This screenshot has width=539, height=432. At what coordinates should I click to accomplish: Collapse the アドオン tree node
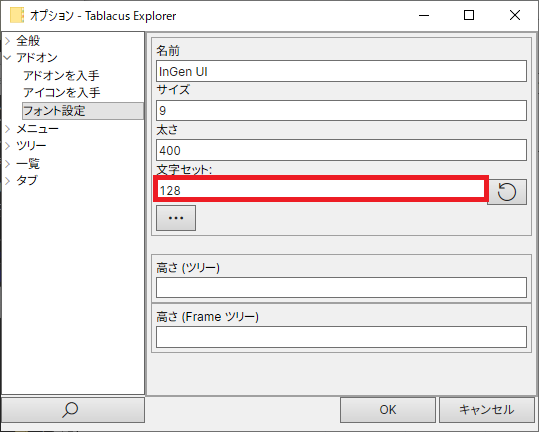click(8, 57)
